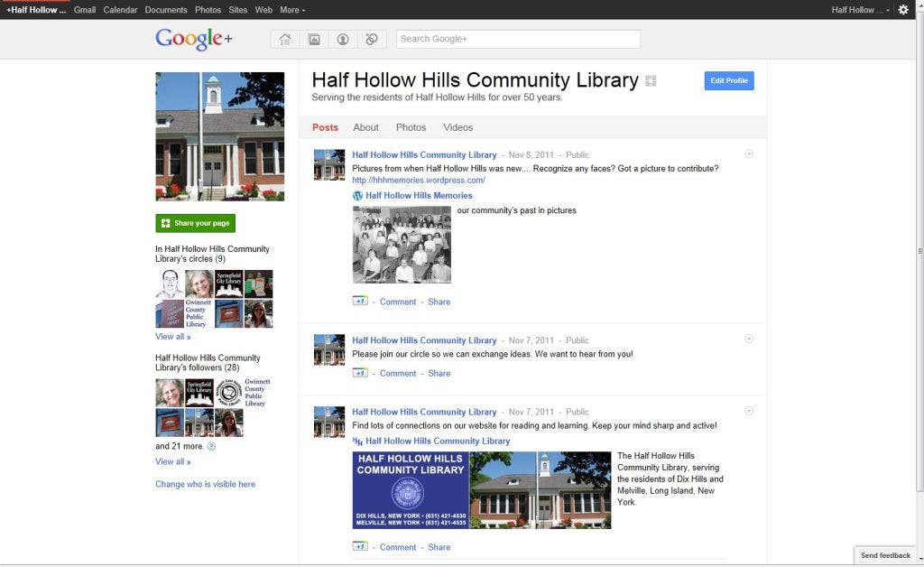The width and height of the screenshot is (924, 567).
Task: Switch to the About tab
Action: (366, 127)
